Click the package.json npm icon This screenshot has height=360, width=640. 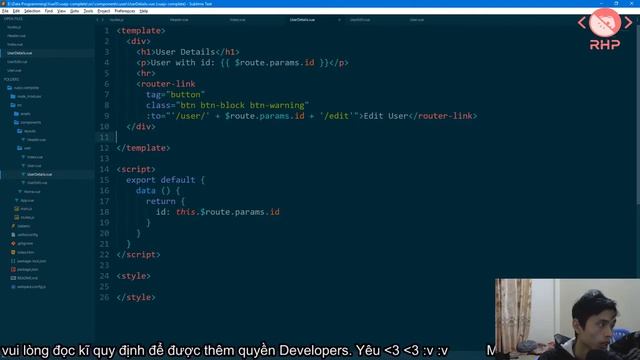(x=13, y=269)
